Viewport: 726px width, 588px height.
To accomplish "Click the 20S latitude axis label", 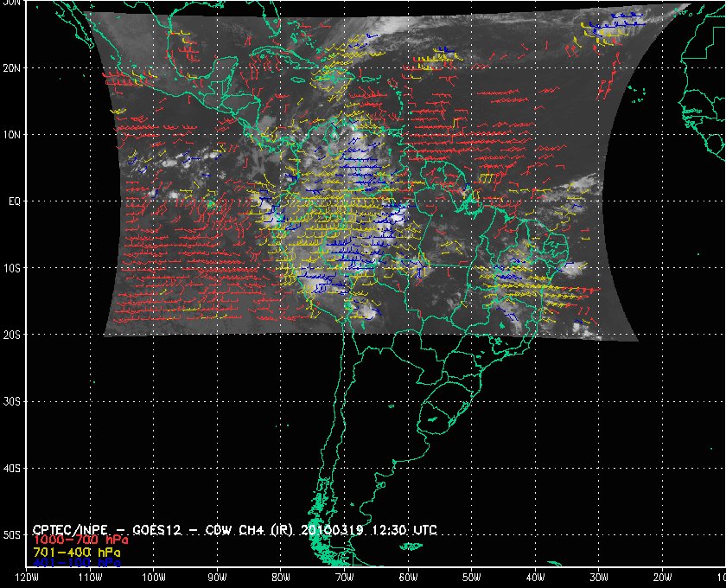I will click(x=11, y=335).
